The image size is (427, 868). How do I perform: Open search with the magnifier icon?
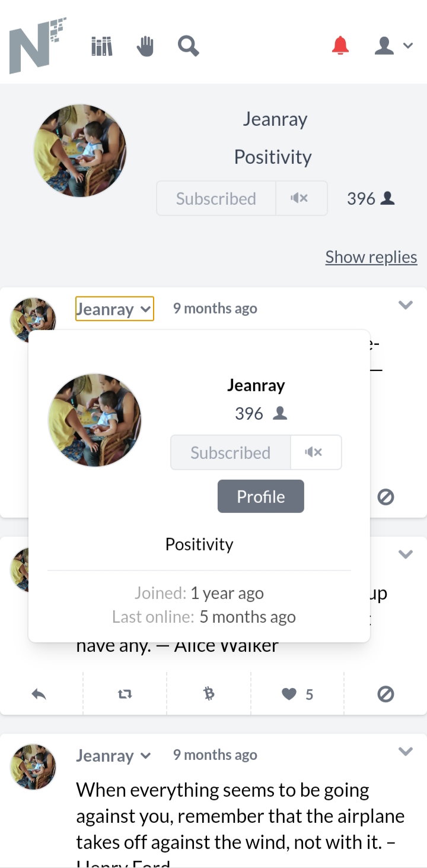pos(188,46)
